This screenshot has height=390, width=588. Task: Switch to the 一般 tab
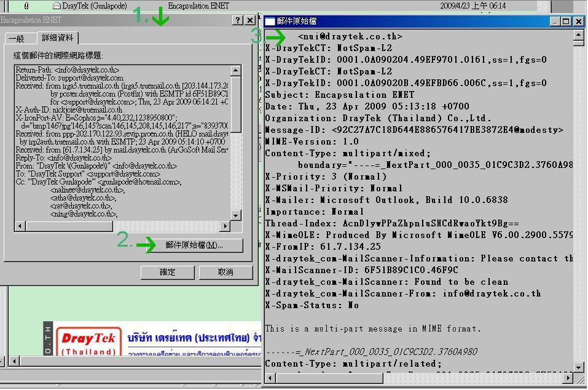pyautogui.click(x=17, y=39)
